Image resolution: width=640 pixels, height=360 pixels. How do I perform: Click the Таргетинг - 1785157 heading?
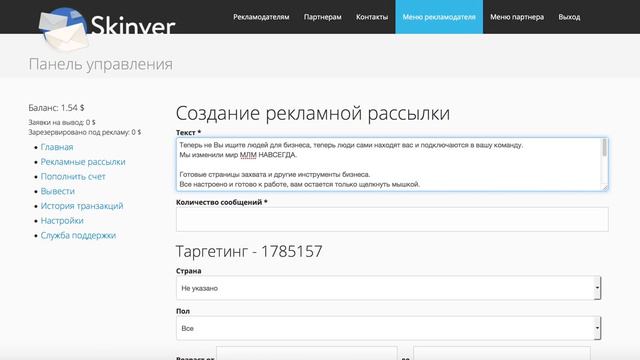(x=249, y=251)
